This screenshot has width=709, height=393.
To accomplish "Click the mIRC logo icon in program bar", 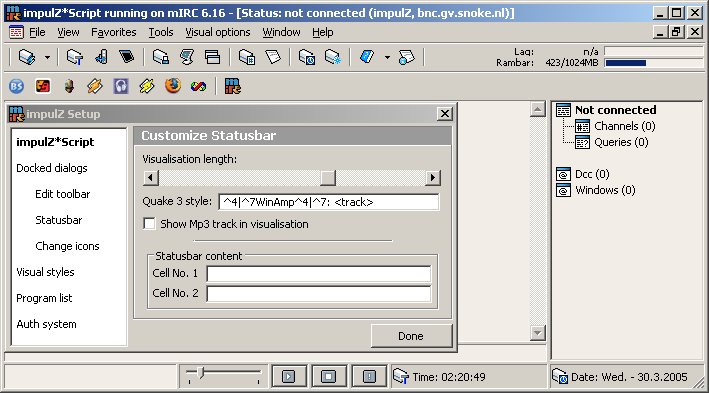I will coord(232,86).
